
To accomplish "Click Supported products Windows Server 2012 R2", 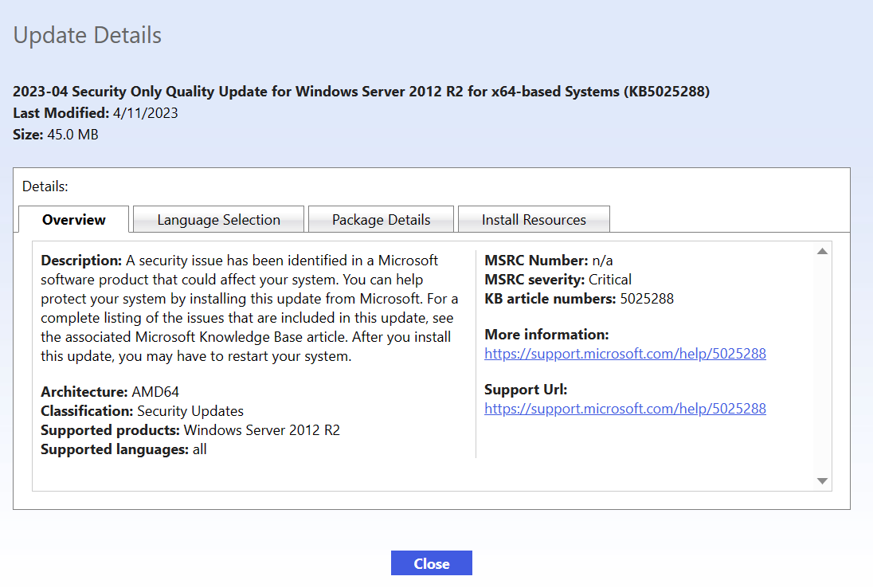I will tap(262, 430).
